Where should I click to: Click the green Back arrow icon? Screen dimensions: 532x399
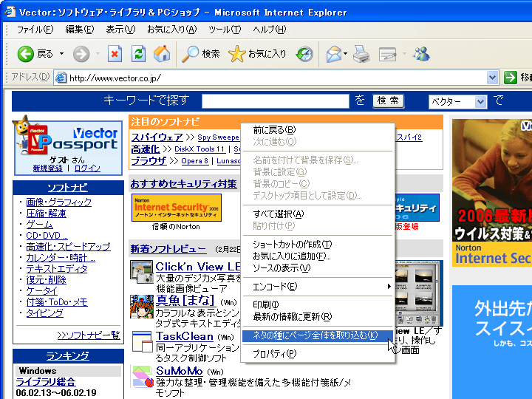[25, 54]
